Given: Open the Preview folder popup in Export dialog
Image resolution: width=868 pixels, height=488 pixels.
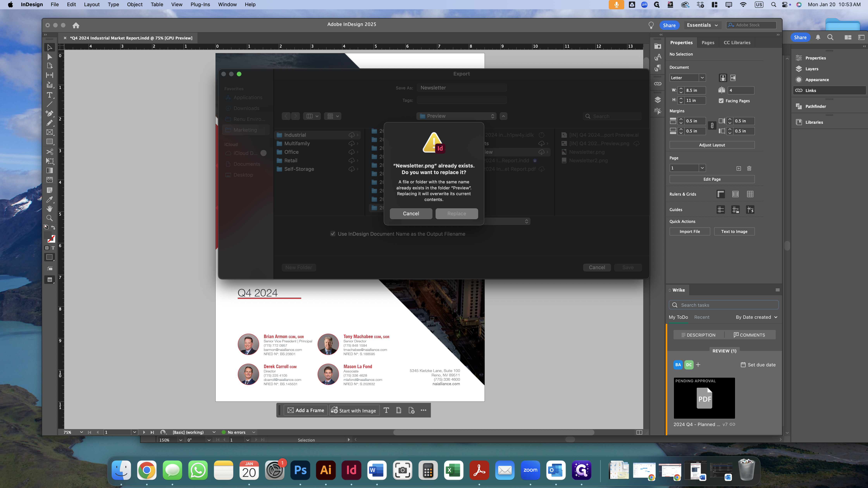Looking at the screenshot, I should [x=457, y=116].
